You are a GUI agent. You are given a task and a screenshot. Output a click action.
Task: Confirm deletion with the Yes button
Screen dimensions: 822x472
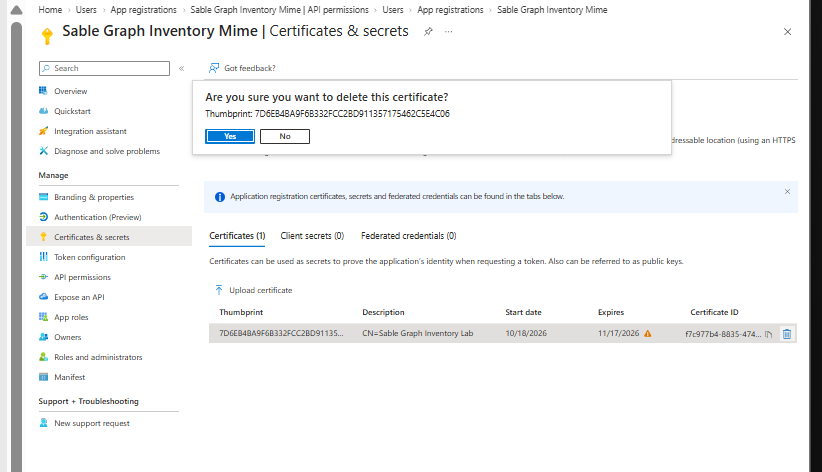coord(230,136)
